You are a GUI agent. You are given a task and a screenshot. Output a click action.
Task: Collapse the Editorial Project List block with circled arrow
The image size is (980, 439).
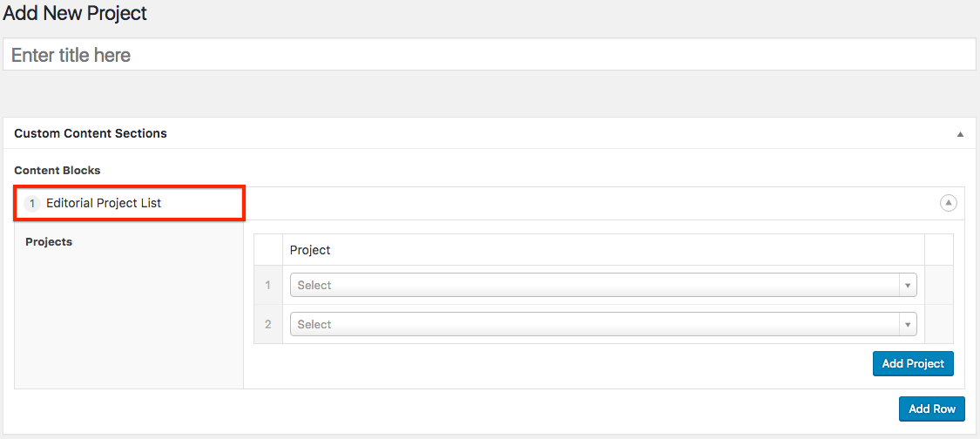point(948,203)
